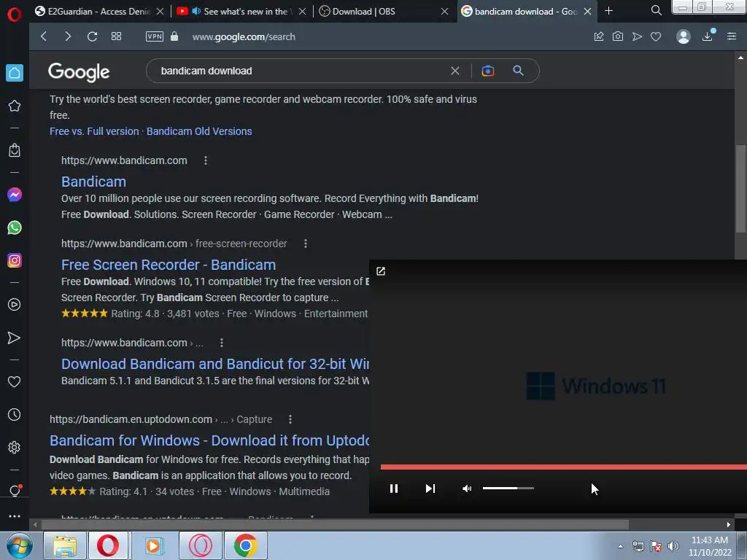
Task: Open options dots for uptodown Capture result
Action: [290, 419]
